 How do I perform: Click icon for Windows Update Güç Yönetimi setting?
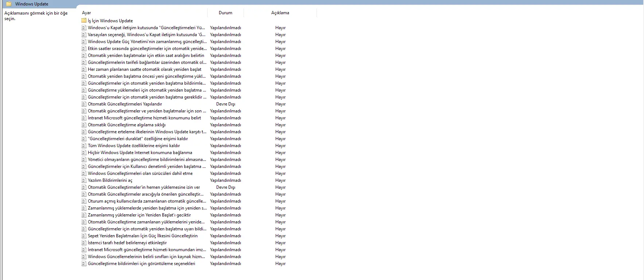pos(84,42)
